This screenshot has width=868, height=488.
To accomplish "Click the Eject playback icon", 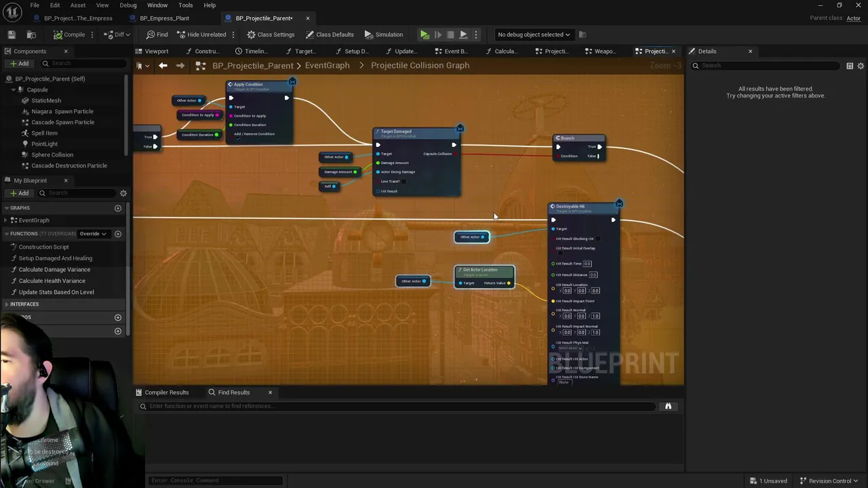I will tap(463, 35).
